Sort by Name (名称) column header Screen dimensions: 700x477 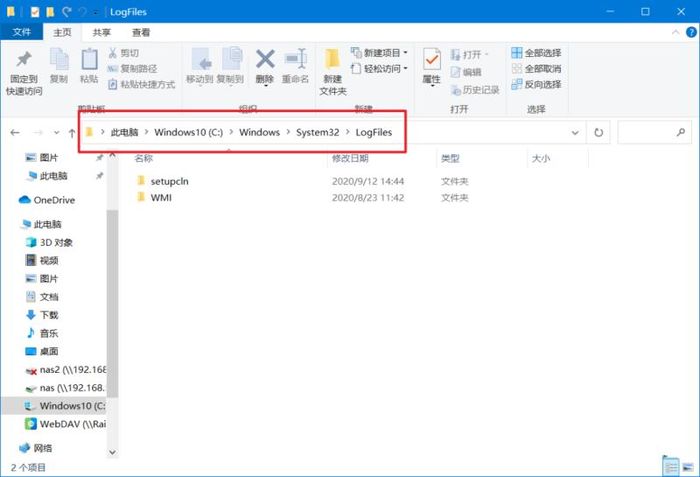coord(143,158)
